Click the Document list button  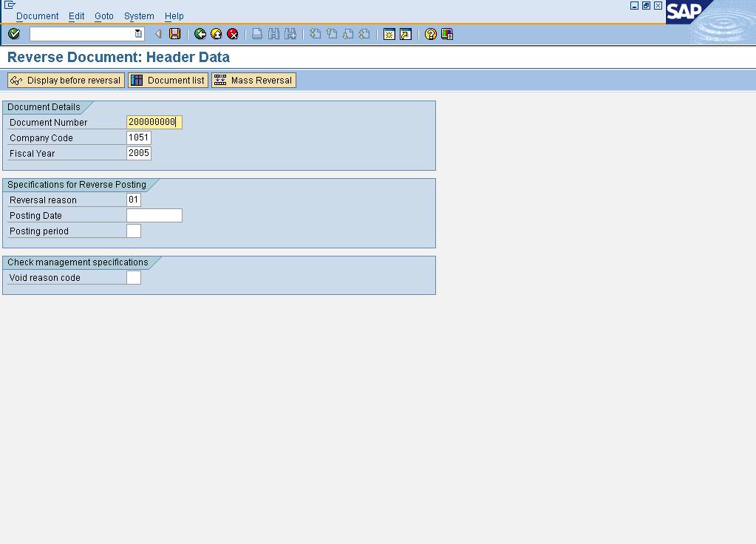(x=168, y=80)
